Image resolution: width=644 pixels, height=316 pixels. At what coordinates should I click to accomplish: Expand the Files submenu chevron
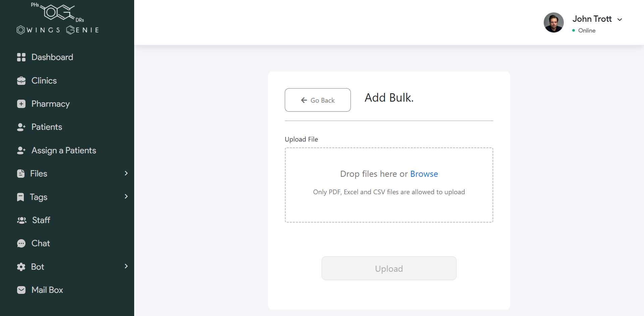pos(126,173)
